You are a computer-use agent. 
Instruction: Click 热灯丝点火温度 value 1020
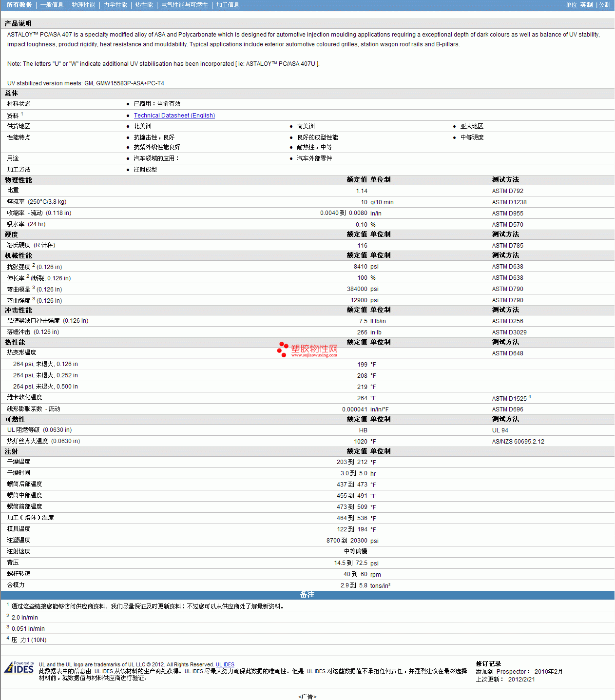(361, 442)
